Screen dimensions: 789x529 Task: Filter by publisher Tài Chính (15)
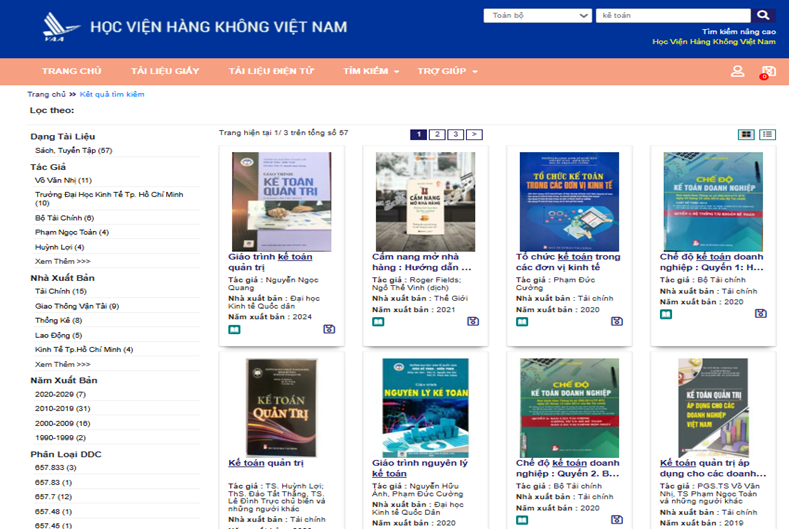pyautogui.click(x=61, y=291)
